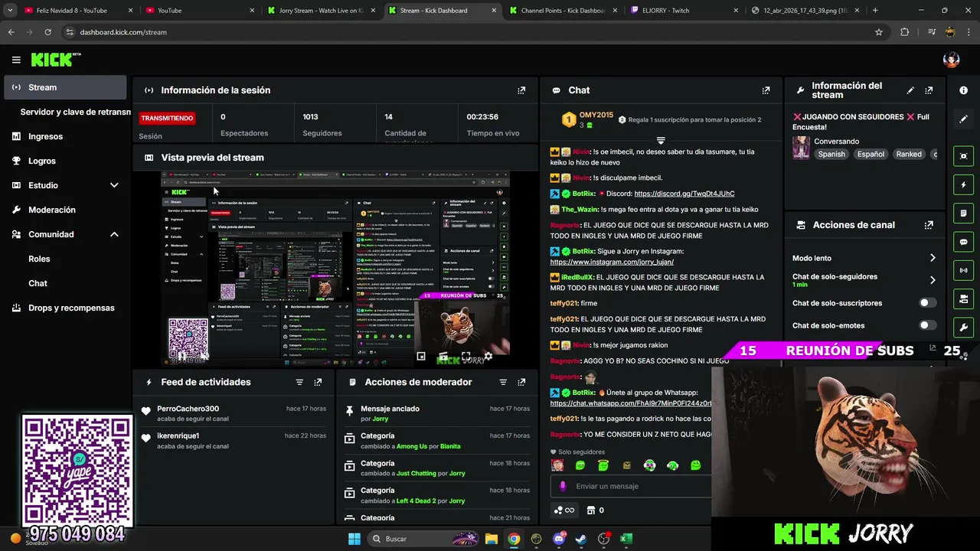
Task: Open Logros in the sidebar
Action: pos(65,161)
